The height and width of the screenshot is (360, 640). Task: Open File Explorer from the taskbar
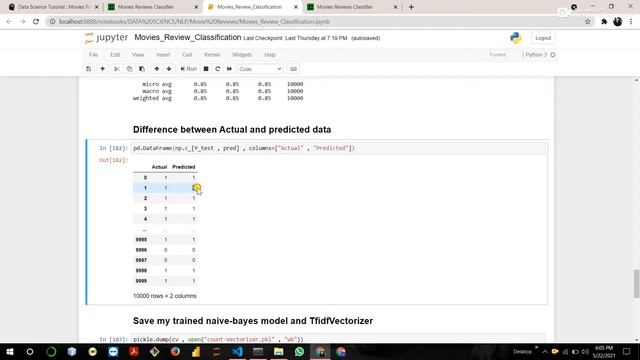pyautogui.click(x=279, y=351)
